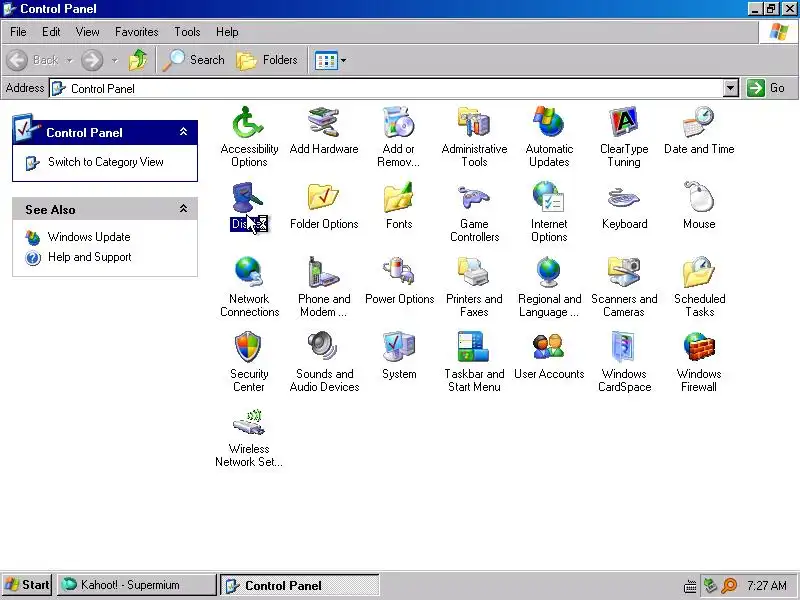
Task: Select Scanners and Cameras icon
Action: [623, 273]
